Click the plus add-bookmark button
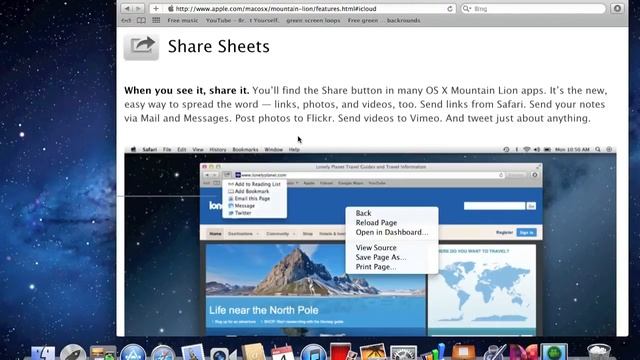 click(x=156, y=8)
